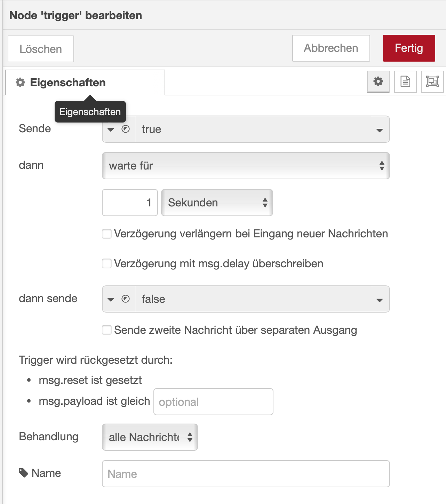The image size is (446, 504).
Task: Click 'msg.reset ist gesetzt' text
Action: coord(90,380)
